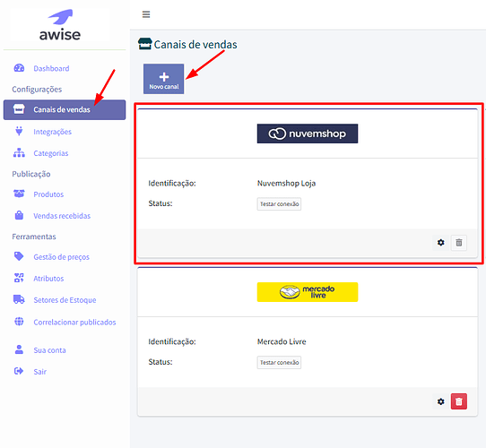486x448 pixels.
Task: Delete Mercado Livre channel with red trash
Action: [x=459, y=401]
